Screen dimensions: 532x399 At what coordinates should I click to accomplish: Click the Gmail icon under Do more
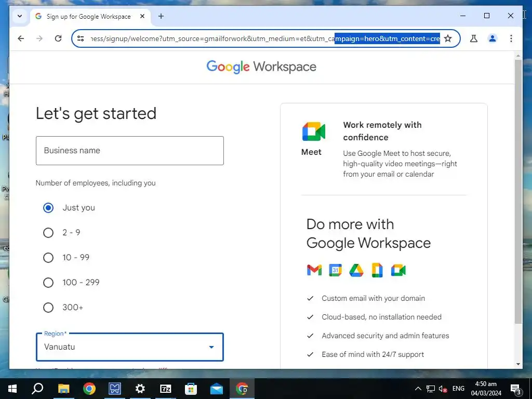[x=314, y=270]
